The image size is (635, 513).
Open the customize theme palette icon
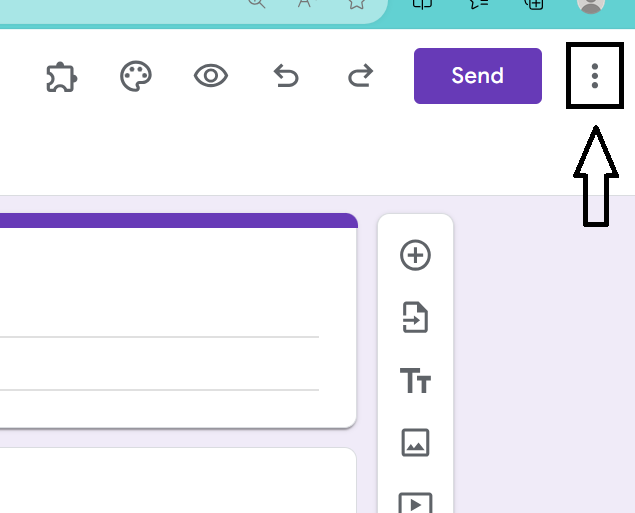click(136, 76)
